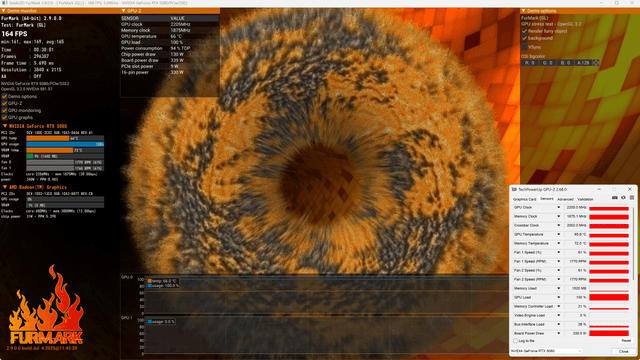Click FurMark app icon in main title bar

coord(4,3)
